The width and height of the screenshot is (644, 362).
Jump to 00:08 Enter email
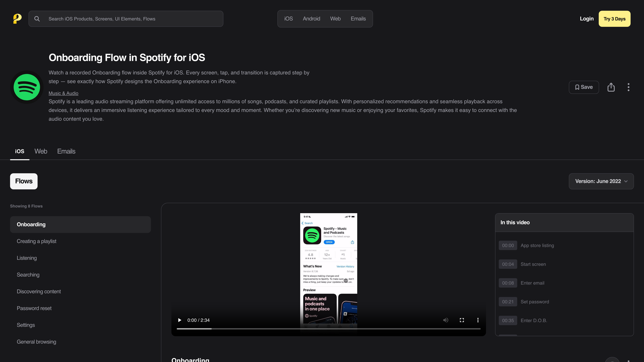[x=564, y=283]
